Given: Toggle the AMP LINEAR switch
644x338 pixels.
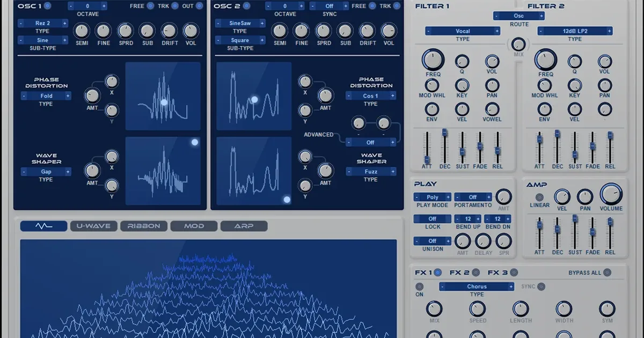Looking at the screenshot, I should click(539, 197).
